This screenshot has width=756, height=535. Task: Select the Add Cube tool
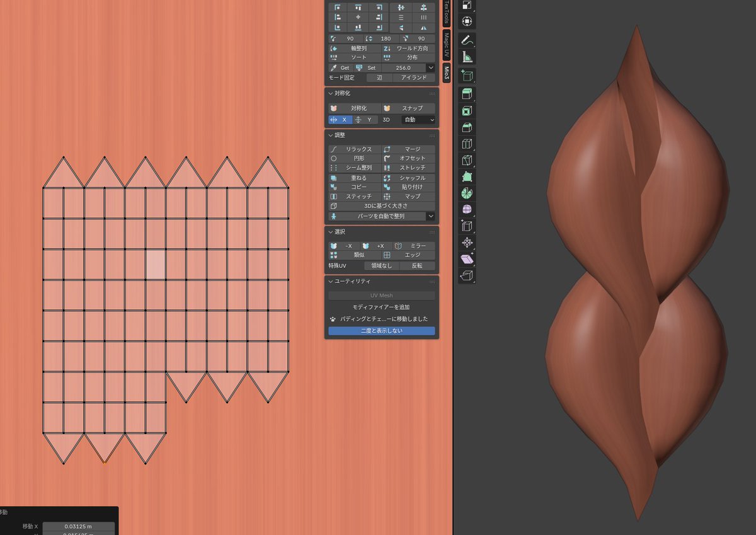point(467,76)
